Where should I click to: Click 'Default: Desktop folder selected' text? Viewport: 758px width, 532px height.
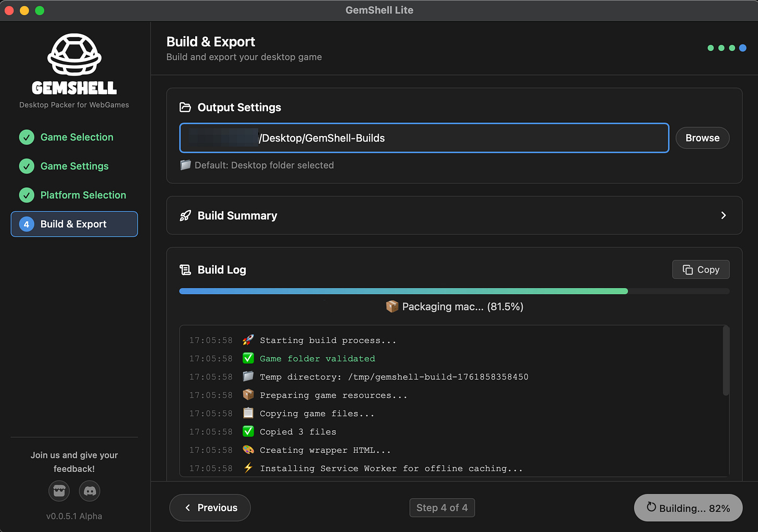(264, 165)
